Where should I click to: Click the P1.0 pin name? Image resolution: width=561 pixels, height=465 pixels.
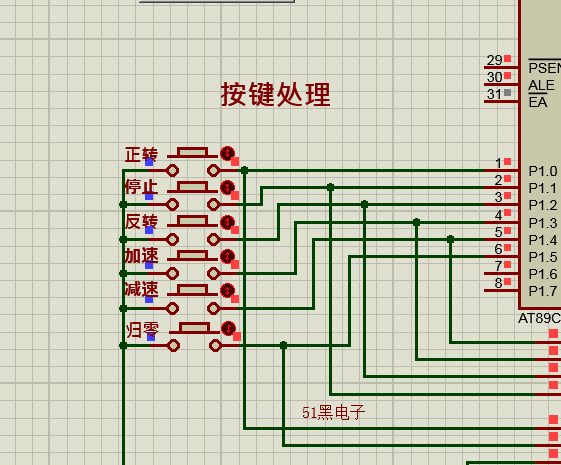click(x=543, y=171)
